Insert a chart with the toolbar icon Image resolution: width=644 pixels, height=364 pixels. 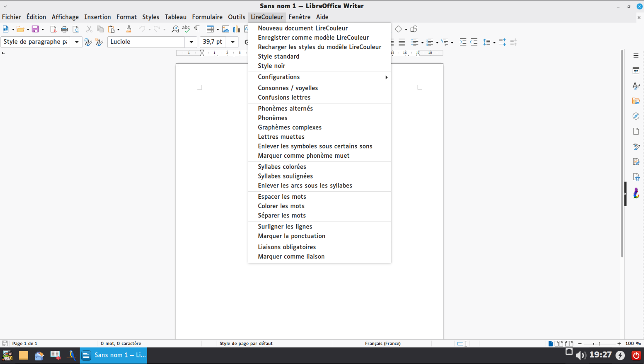pos(236,29)
